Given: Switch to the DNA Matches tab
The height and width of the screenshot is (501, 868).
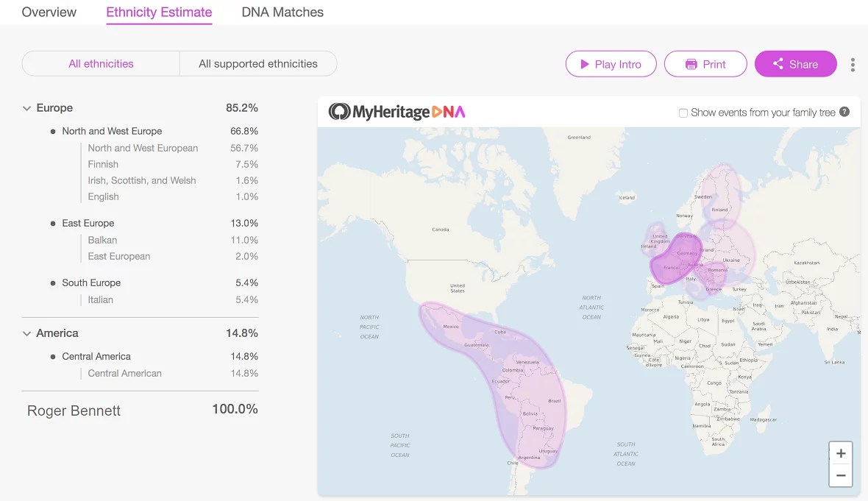Looking at the screenshot, I should pos(282,12).
